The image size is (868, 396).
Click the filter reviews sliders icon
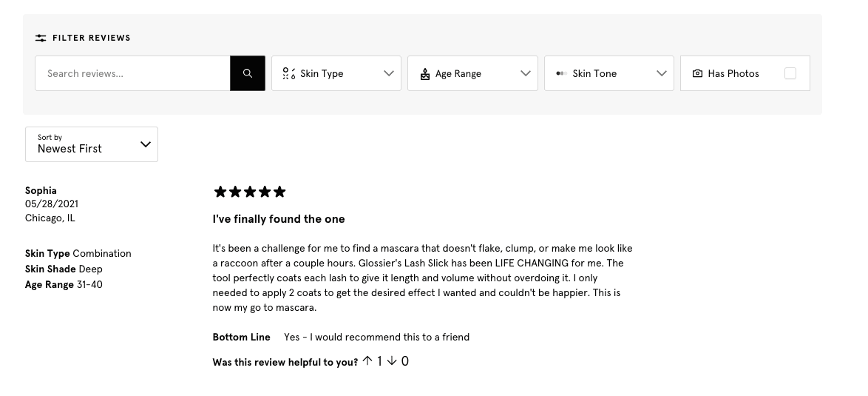(x=41, y=38)
